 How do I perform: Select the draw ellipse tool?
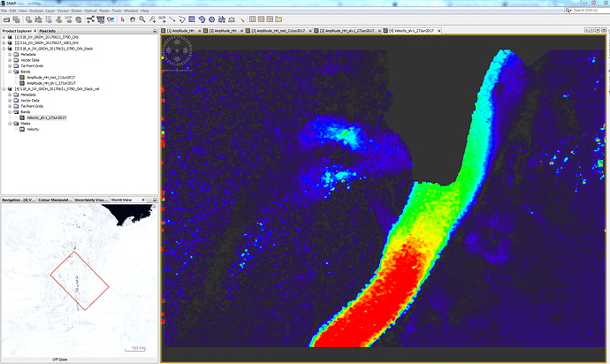(x=211, y=19)
